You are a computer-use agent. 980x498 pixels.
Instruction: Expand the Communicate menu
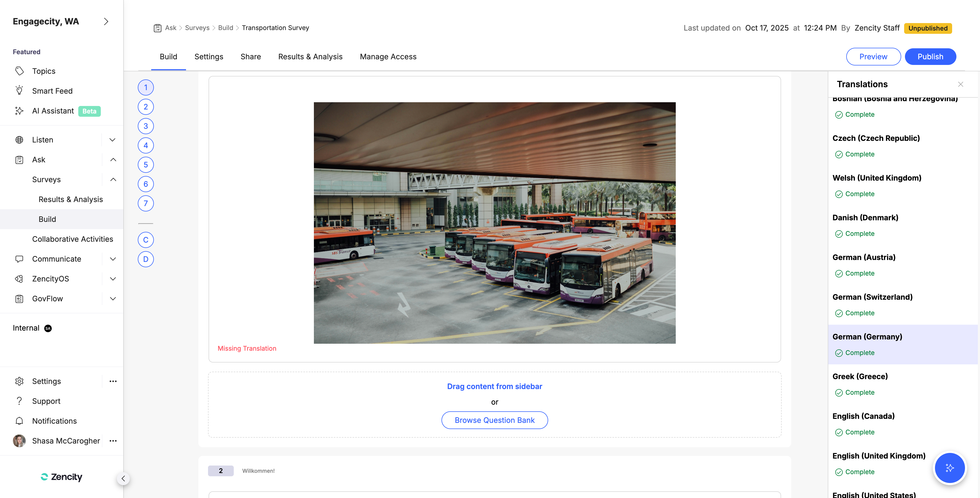coord(113,259)
